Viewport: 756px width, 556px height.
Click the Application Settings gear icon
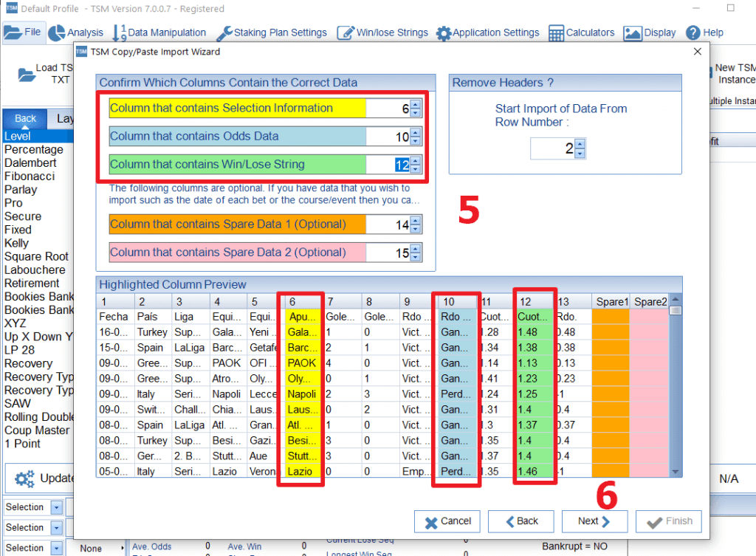point(443,33)
